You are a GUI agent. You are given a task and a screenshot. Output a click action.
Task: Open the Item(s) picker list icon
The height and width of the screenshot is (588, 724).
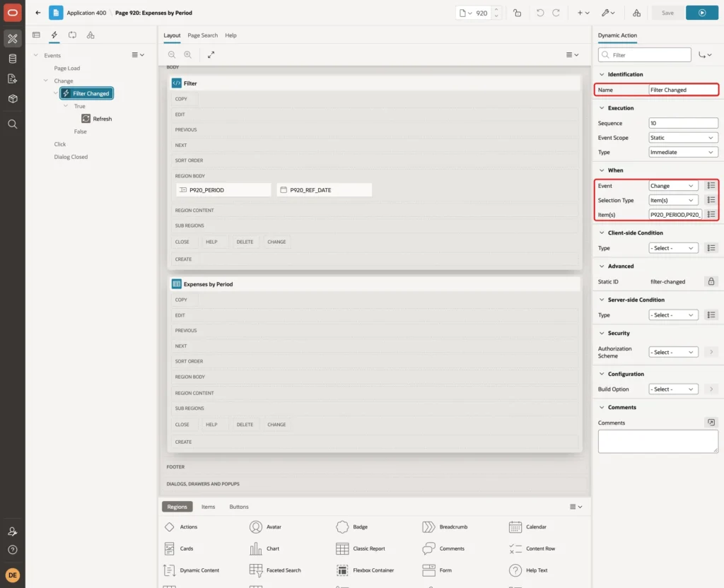click(x=711, y=215)
